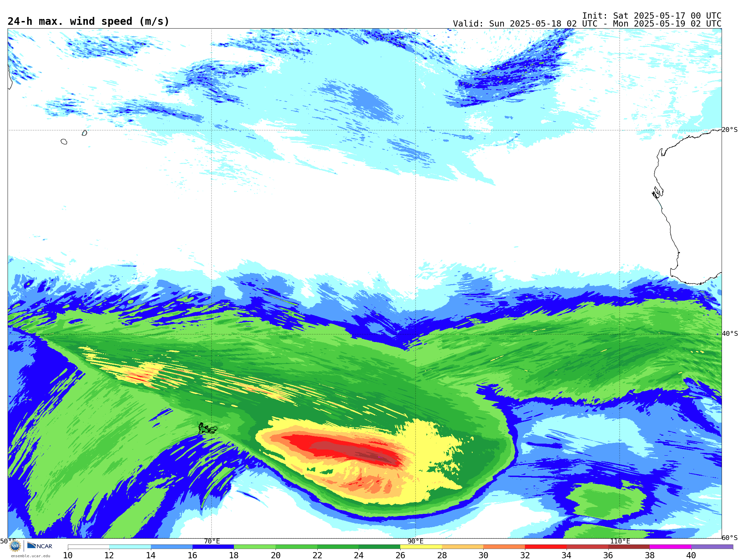The width and height of the screenshot is (744, 560).
Task: Select the darkest green 24–26 colorbar swatch
Action: click(x=379, y=547)
